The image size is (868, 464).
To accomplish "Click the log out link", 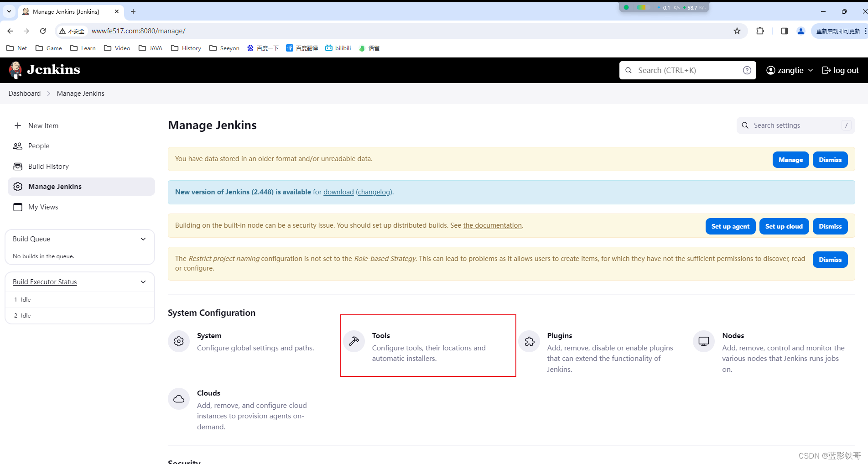I will (840, 70).
